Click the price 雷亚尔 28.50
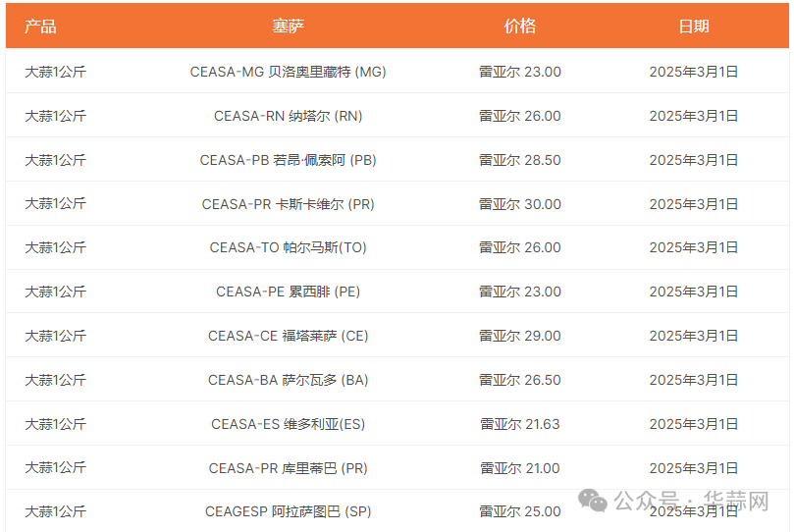This screenshot has width=794, height=532. tap(519, 160)
